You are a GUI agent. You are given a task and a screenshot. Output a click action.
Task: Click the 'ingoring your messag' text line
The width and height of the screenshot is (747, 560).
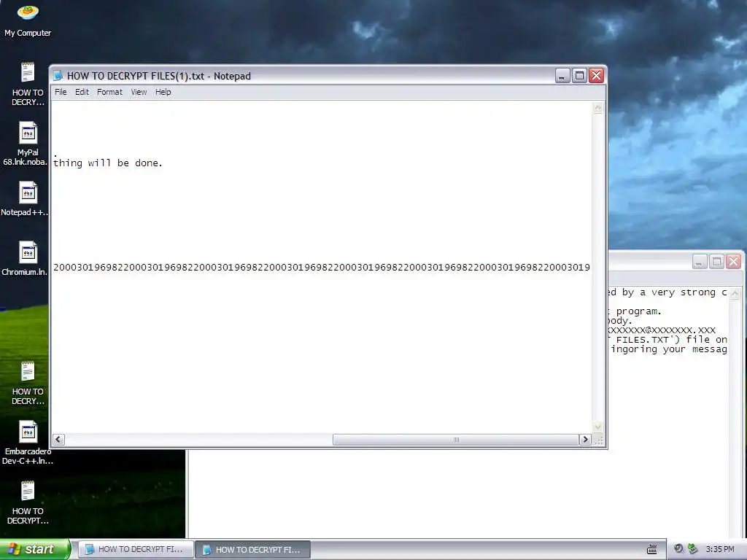click(x=669, y=349)
